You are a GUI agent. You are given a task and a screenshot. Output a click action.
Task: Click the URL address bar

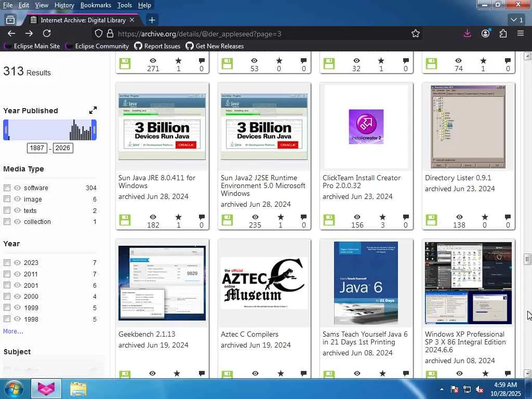pos(258,34)
